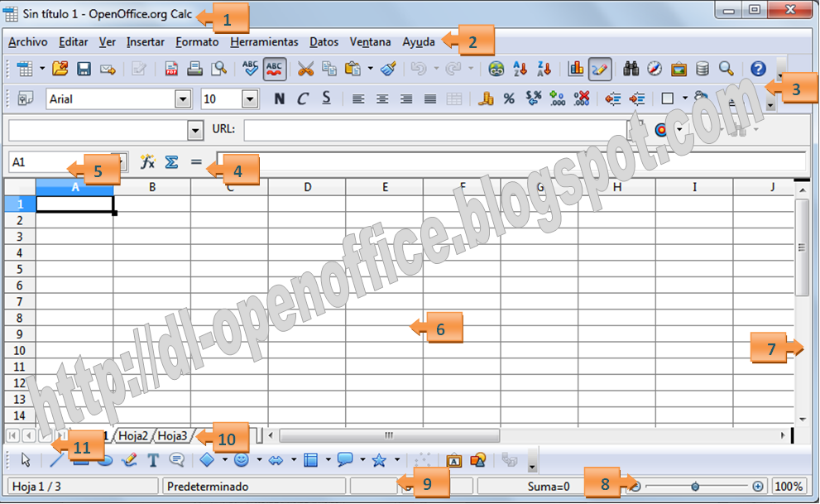The height and width of the screenshot is (504, 820).
Task: Click zoom in plus button
Action: click(x=758, y=487)
